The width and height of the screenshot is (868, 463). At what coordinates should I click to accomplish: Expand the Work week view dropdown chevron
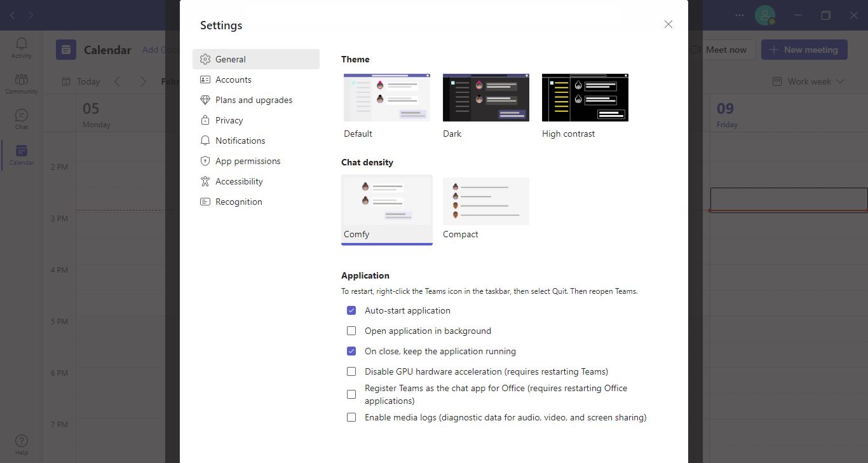[840, 81]
